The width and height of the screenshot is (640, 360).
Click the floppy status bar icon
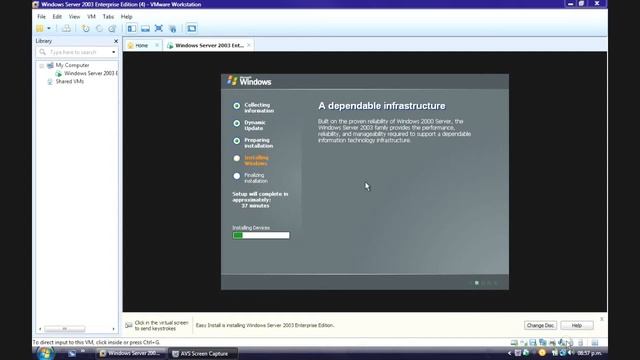[533, 342]
